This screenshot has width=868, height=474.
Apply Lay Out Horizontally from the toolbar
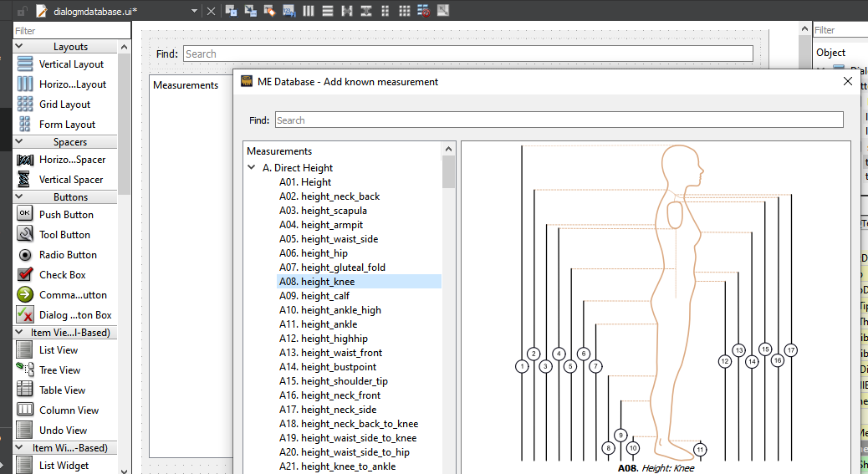point(309,11)
